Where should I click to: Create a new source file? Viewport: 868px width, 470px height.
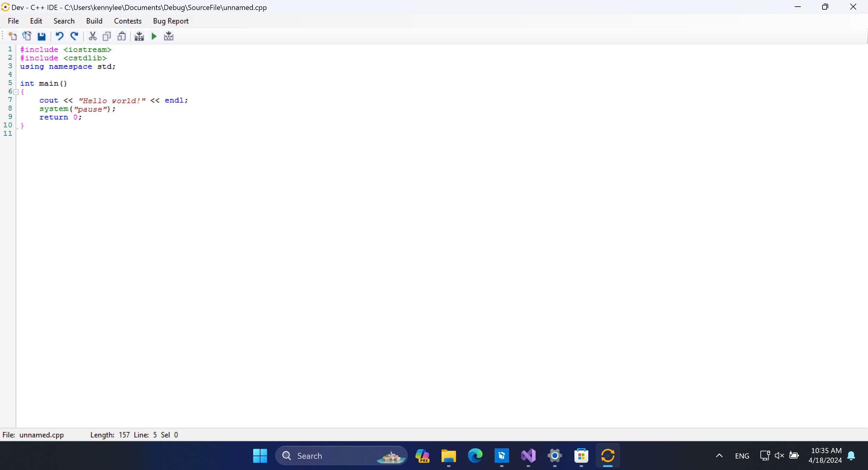[x=12, y=36]
